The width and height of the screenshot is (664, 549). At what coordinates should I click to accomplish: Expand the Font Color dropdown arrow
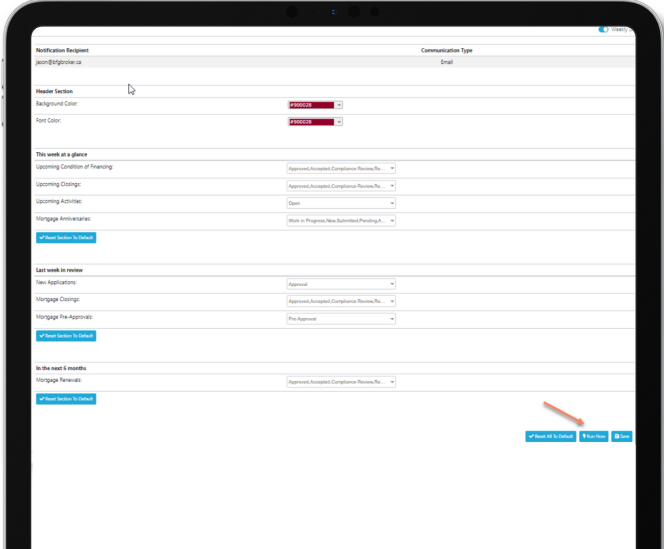(x=339, y=122)
